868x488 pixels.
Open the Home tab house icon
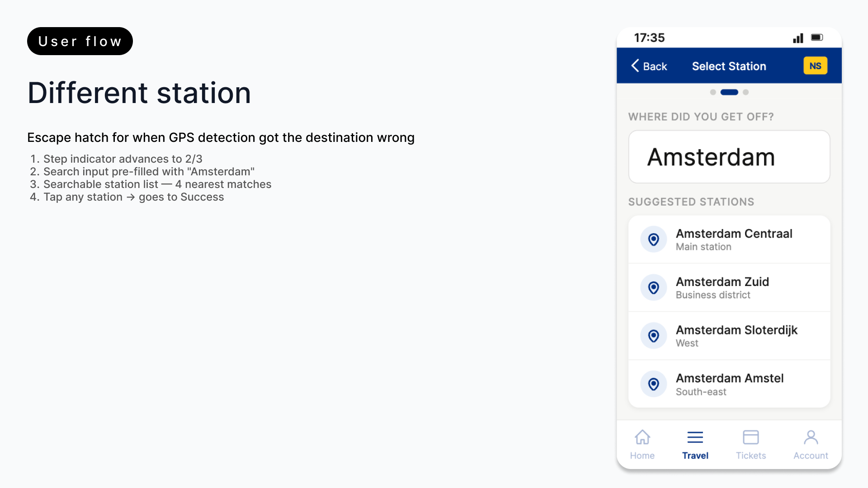coord(642,437)
